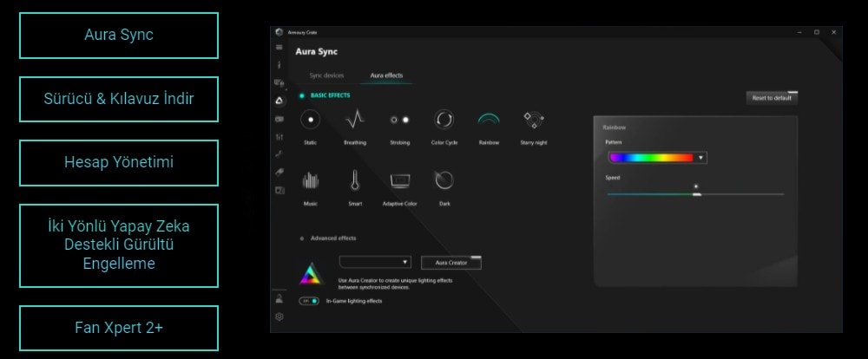Click the Aura Creator prism logo
868x359 pixels.
tap(311, 273)
